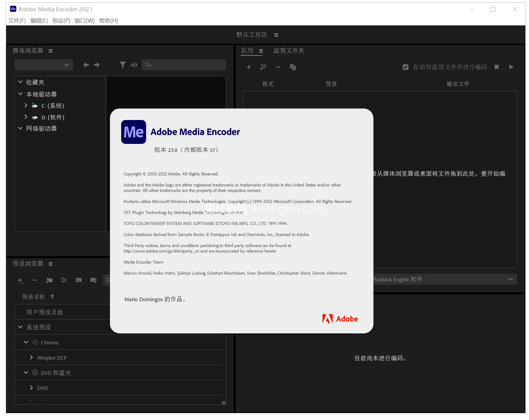529x420 pixels.
Task: Click the start queue playback arrow
Action: (x=511, y=67)
